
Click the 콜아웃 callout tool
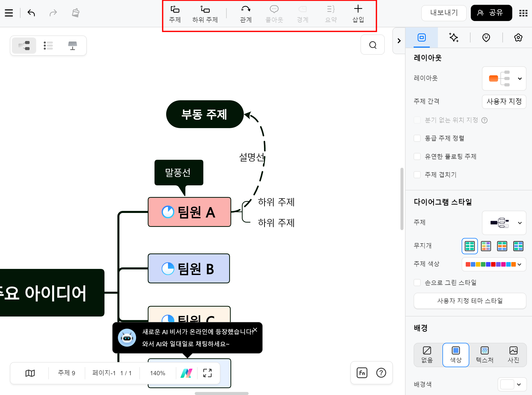pos(274,14)
